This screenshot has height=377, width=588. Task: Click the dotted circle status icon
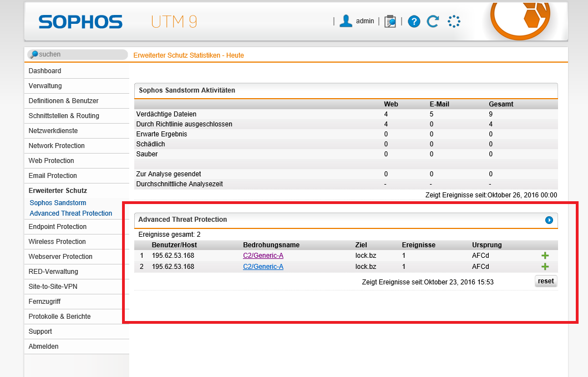point(454,22)
